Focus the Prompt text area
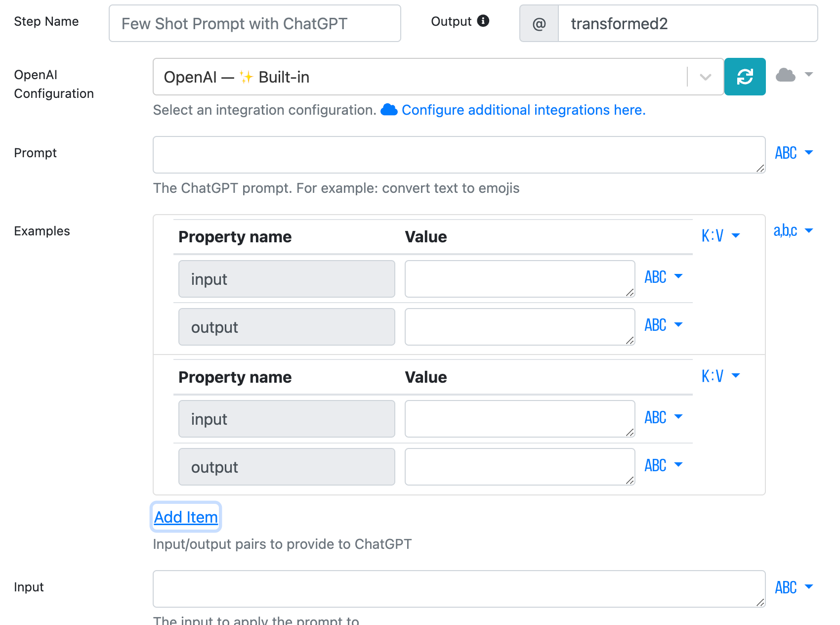Image resolution: width=840 pixels, height=625 pixels. coord(459,155)
